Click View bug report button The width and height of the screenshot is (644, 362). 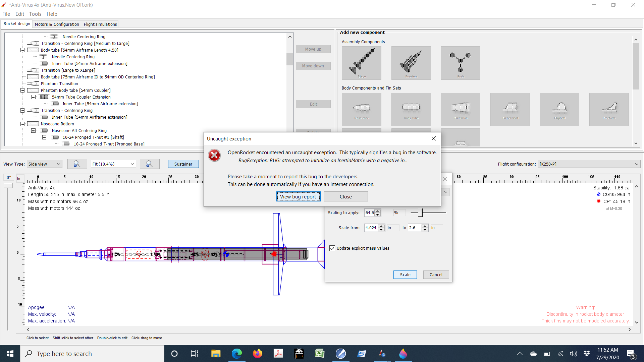(298, 196)
